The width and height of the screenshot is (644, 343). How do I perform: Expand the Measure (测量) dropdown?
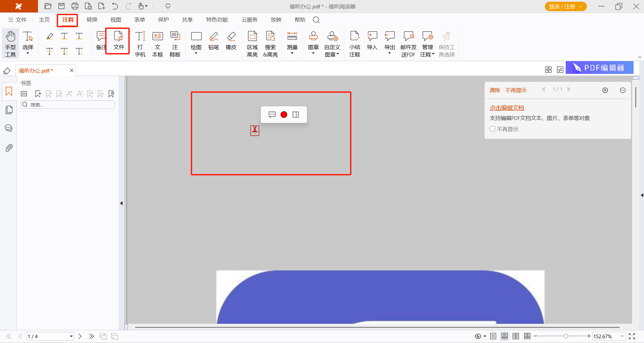[292, 53]
